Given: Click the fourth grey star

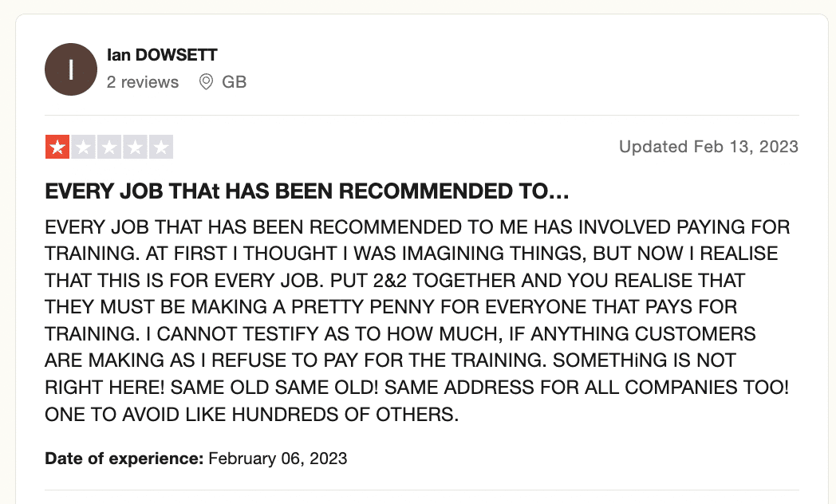Looking at the screenshot, I should [x=135, y=147].
